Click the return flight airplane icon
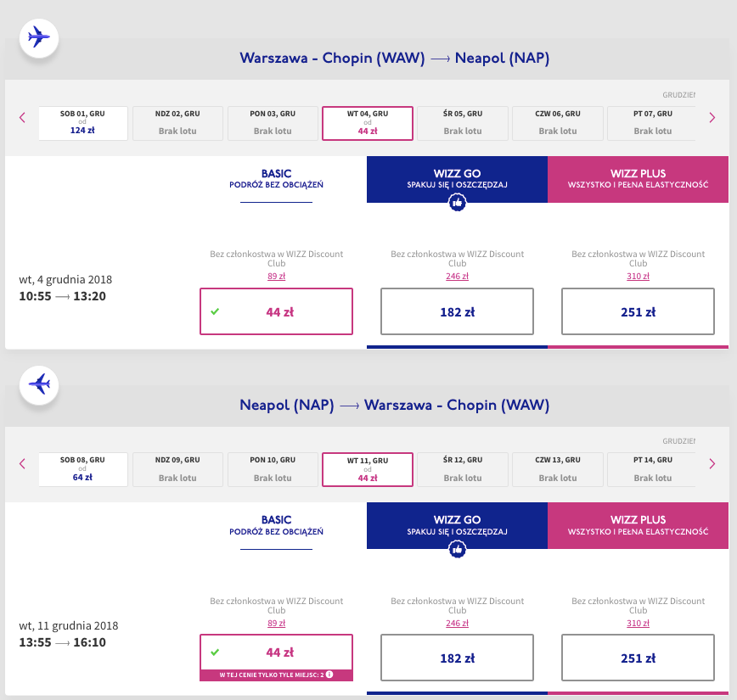Viewport: 737px width, 700px height. (x=38, y=384)
